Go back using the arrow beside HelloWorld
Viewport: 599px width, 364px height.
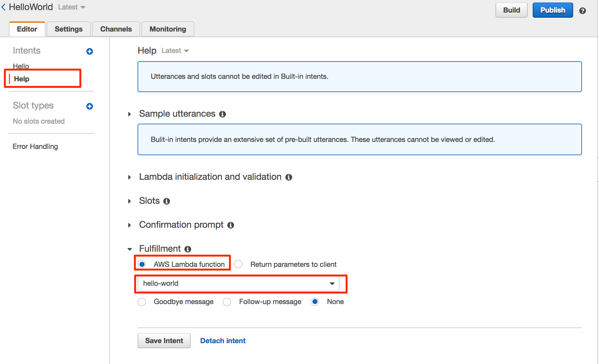[x=4, y=7]
